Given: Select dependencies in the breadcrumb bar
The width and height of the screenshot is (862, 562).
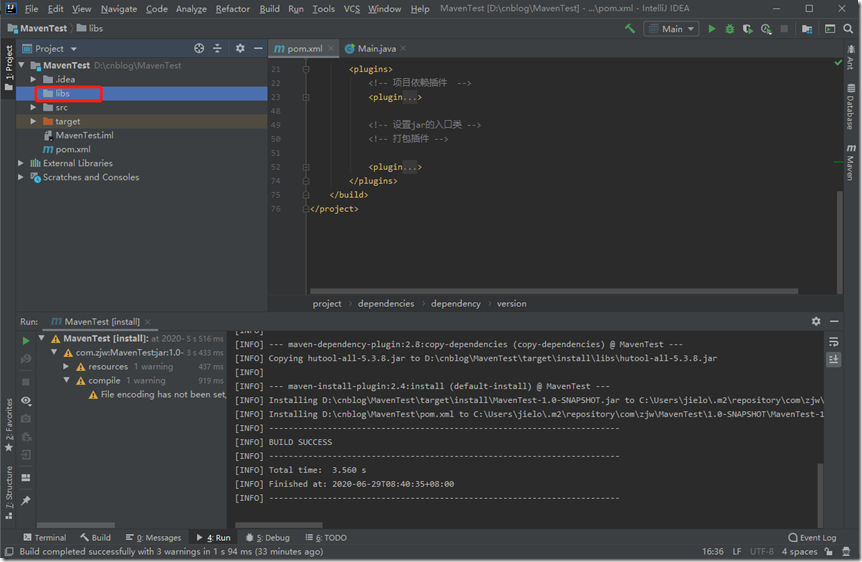Looking at the screenshot, I should click(386, 304).
